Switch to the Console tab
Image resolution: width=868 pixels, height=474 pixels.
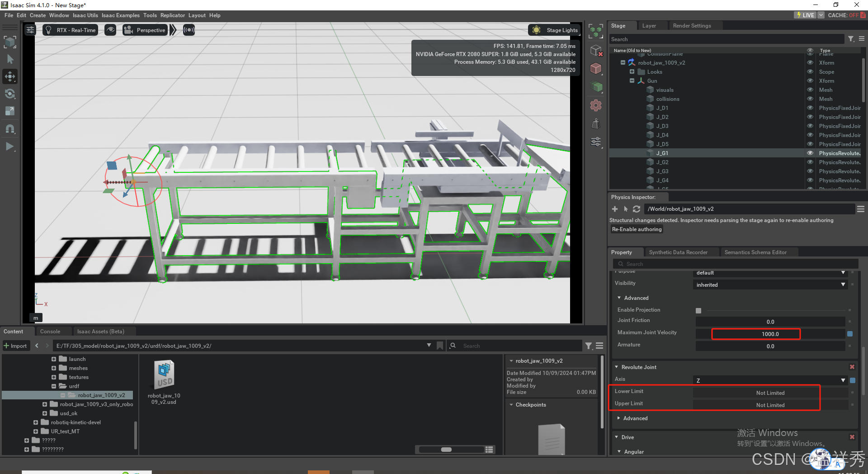50,332
